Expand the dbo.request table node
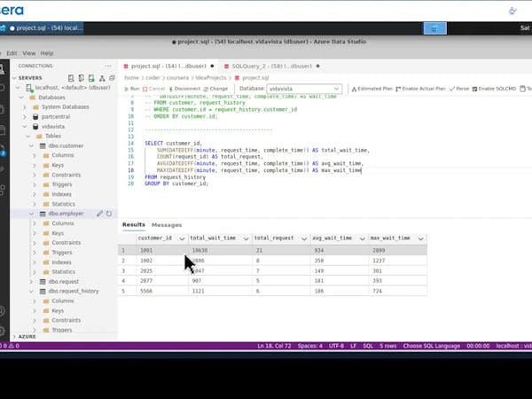This screenshot has width=532, height=399. tap(31, 282)
